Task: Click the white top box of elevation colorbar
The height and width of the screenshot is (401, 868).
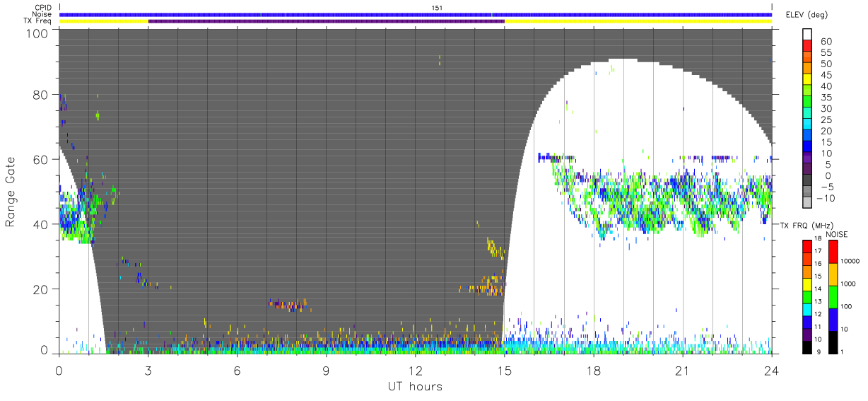Action: click(x=807, y=33)
